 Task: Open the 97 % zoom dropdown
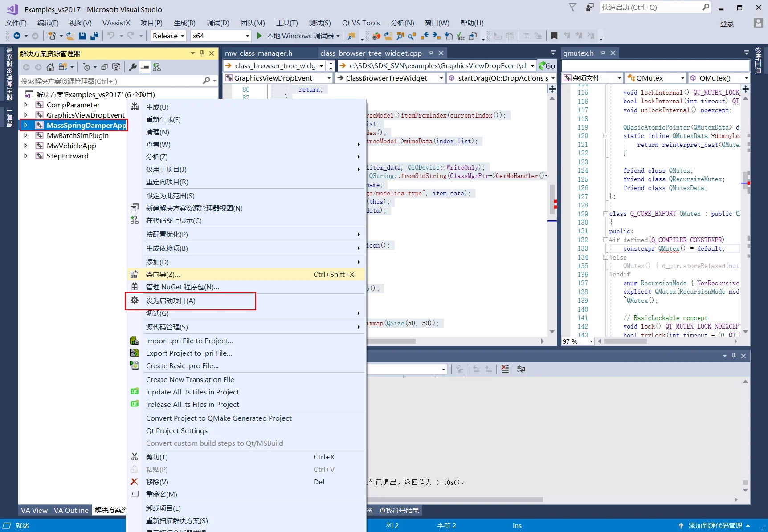(578, 341)
